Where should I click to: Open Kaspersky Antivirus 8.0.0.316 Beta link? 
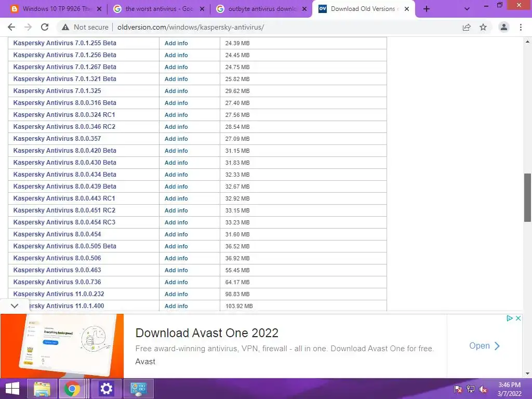coord(64,103)
